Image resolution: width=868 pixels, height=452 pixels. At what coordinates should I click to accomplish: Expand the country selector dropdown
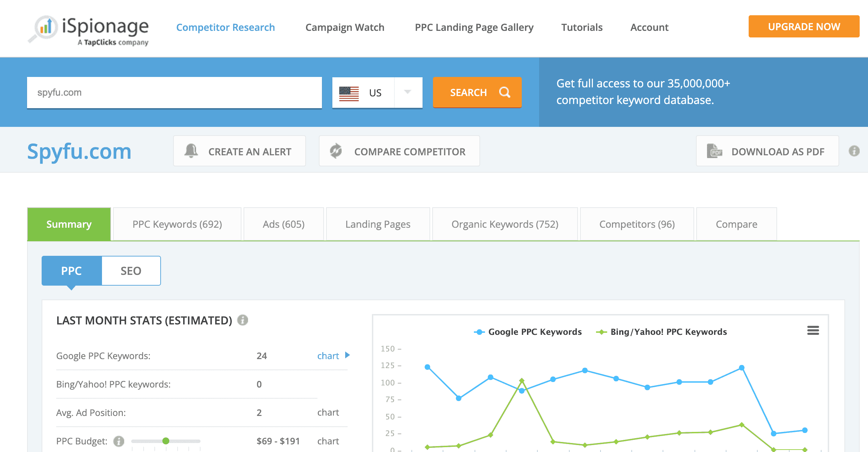[x=408, y=92]
